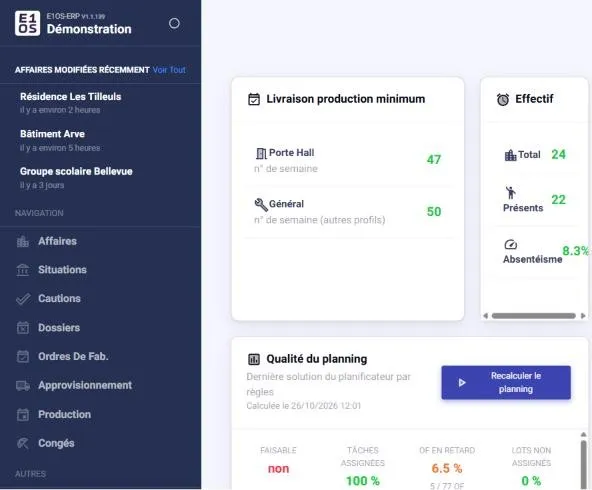Click the Cautions checkmark icon
Viewport: 592px width, 490px height.
(23, 299)
